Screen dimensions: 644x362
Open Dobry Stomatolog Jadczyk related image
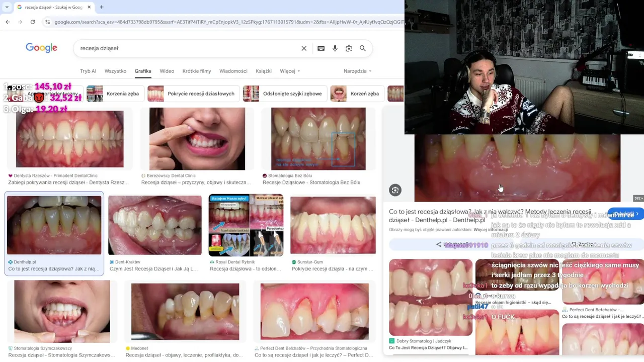431,297
